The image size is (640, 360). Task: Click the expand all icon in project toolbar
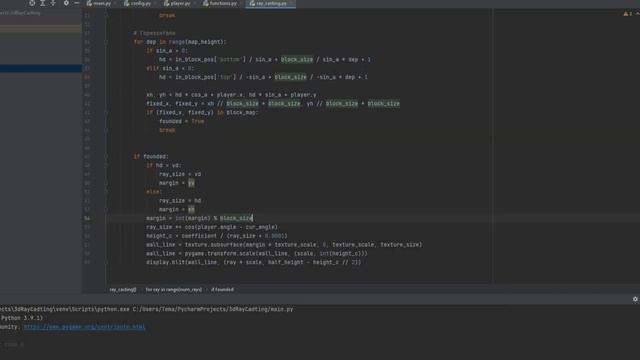(x=42, y=3)
